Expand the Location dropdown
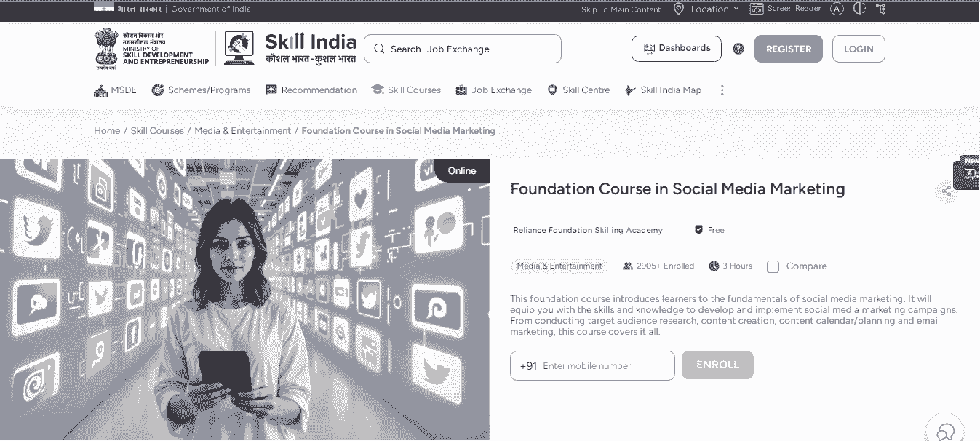Image resolution: width=980 pixels, height=441 pixels. 706,9
